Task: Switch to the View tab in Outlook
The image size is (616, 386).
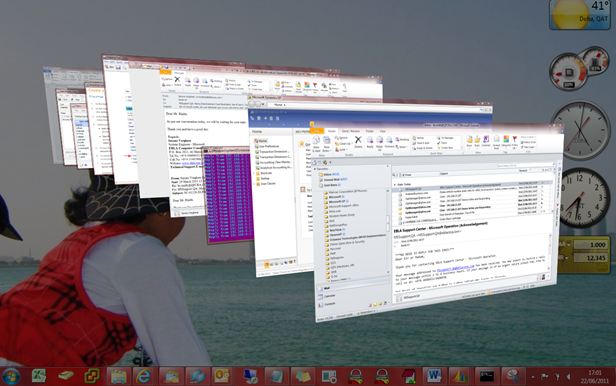Action: pyautogui.click(x=383, y=131)
